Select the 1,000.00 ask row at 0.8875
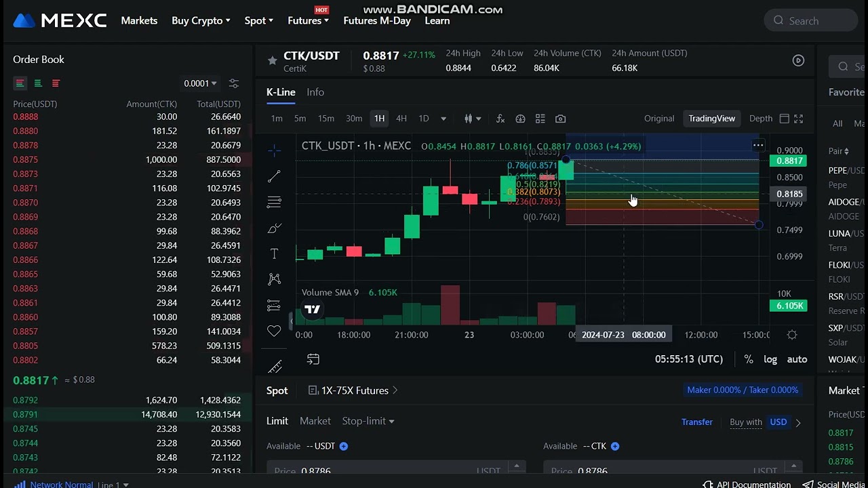 pyautogui.click(x=127, y=160)
